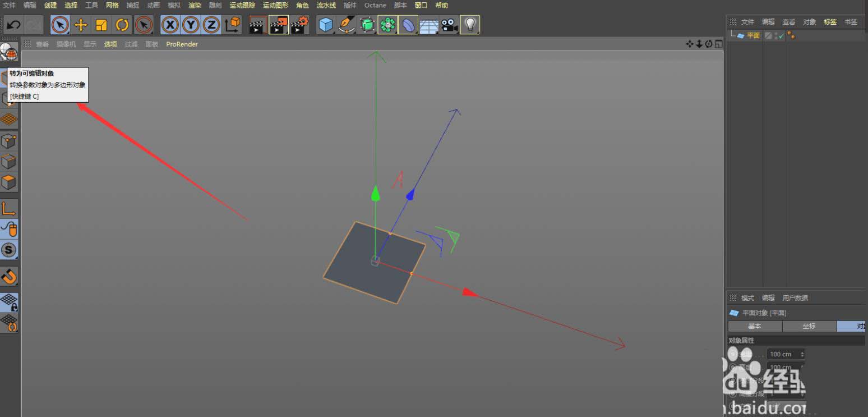Screen dimensions: 868x417
Task: Add a Camera object
Action: (449, 25)
